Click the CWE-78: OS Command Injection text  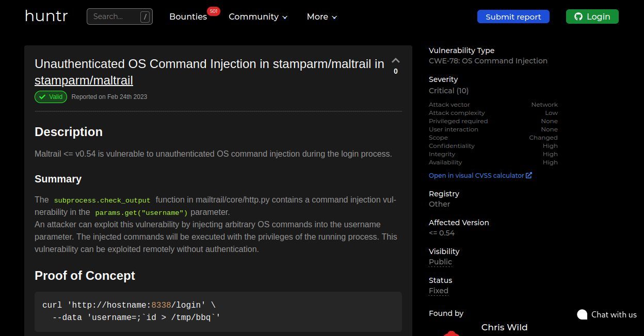click(x=488, y=61)
